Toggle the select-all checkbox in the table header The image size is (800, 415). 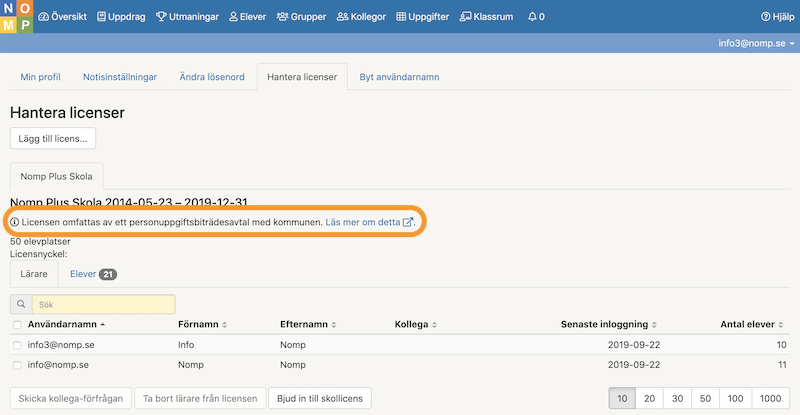[17, 325]
